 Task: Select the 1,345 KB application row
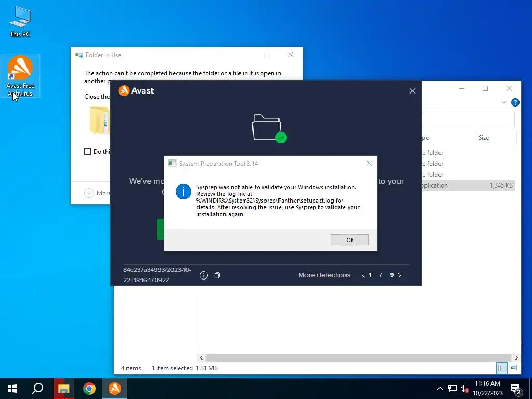[468, 185]
